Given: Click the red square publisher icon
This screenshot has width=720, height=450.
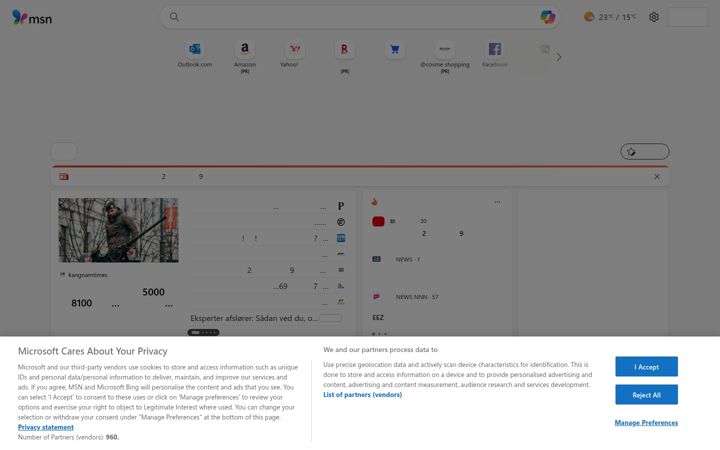Looking at the screenshot, I should coord(378,222).
